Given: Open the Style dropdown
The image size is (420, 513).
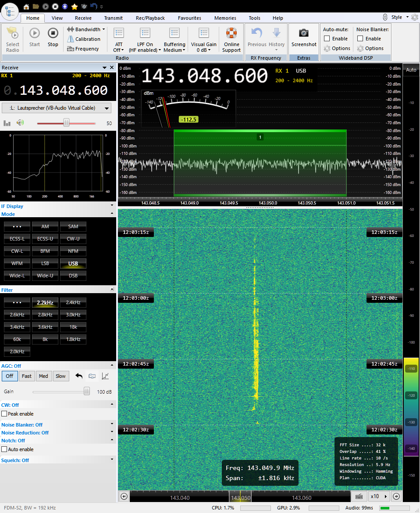Looking at the screenshot, I should coord(400,17).
